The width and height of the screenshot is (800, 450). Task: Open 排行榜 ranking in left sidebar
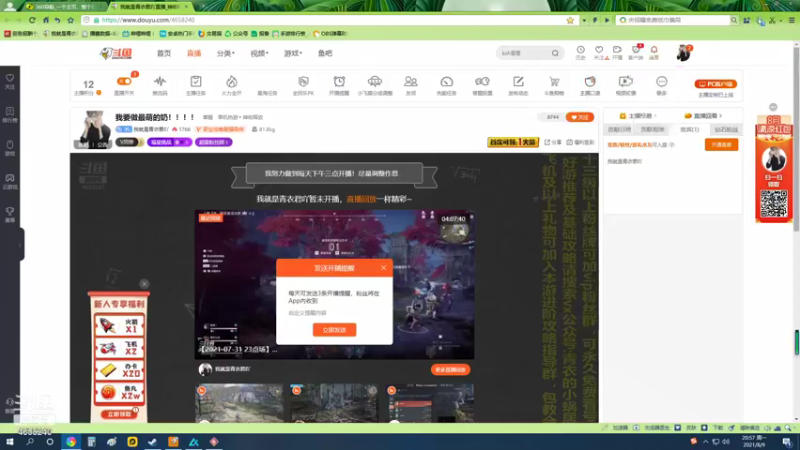click(x=10, y=115)
